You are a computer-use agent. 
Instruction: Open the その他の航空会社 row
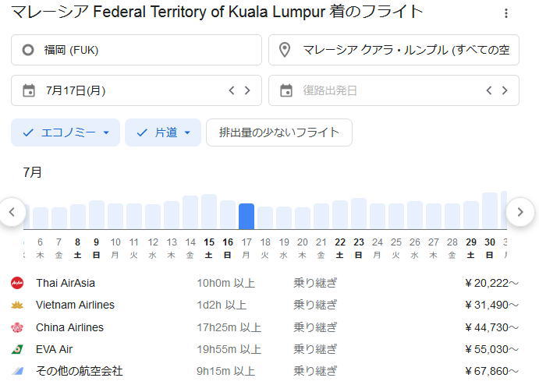pyautogui.click(x=264, y=372)
